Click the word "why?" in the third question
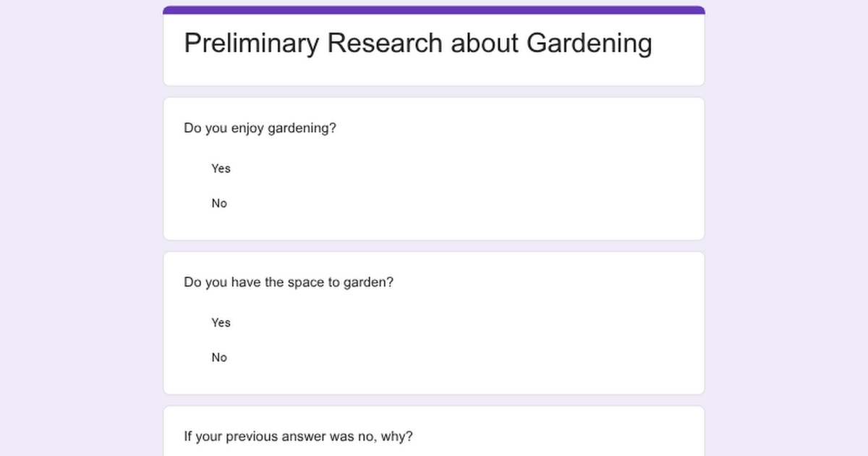The width and height of the screenshot is (868, 456). 399,436
